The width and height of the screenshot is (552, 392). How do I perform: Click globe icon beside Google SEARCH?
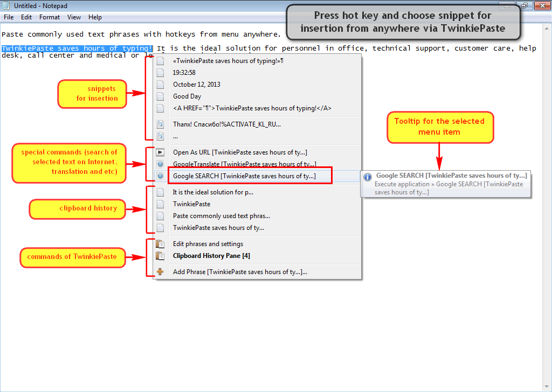pos(160,176)
